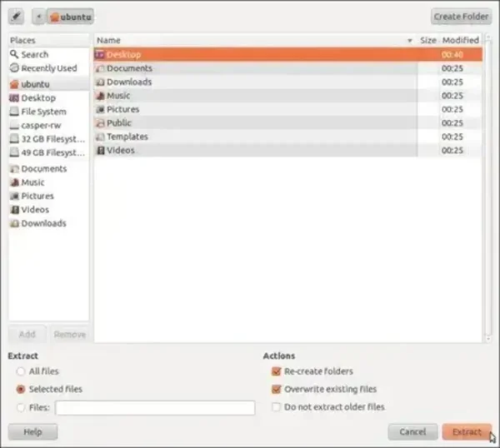Image resolution: width=500 pixels, height=448 pixels.
Task: Sort by Modified column header
Action: [x=461, y=40]
